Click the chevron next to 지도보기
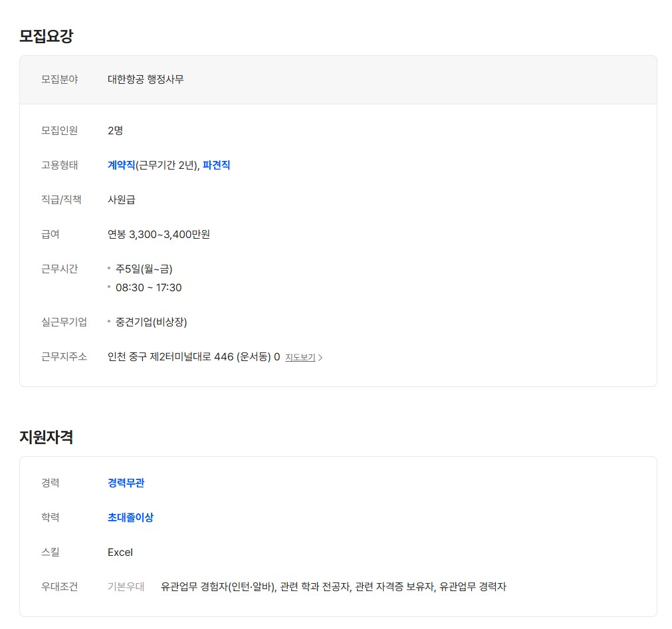This screenshot has width=672, height=629. pyautogui.click(x=320, y=358)
